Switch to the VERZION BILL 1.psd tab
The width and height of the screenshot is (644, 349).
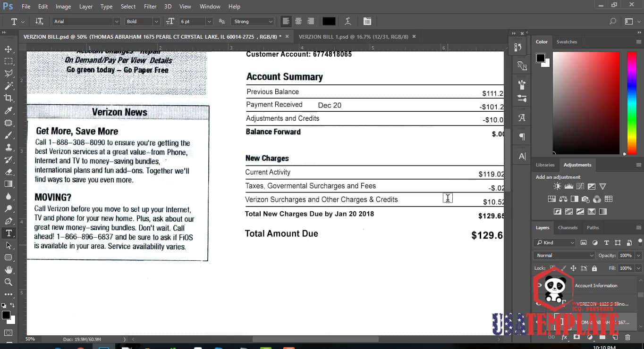click(354, 36)
